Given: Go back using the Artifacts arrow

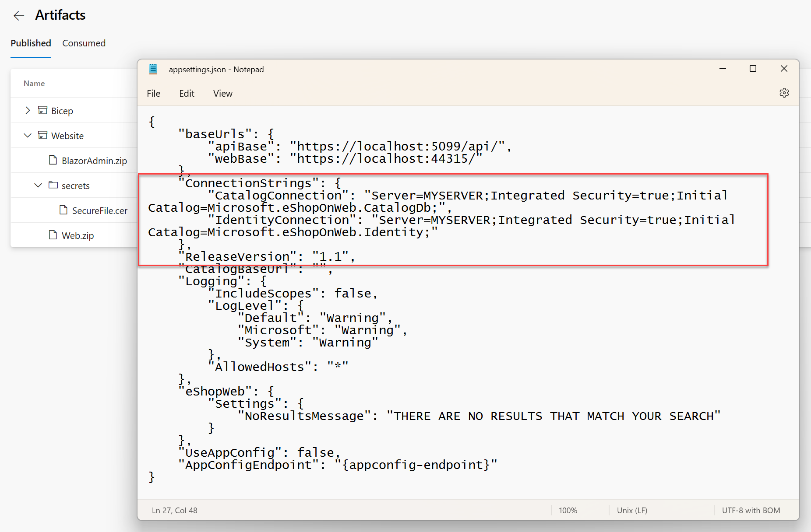Looking at the screenshot, I should (19, 16).
